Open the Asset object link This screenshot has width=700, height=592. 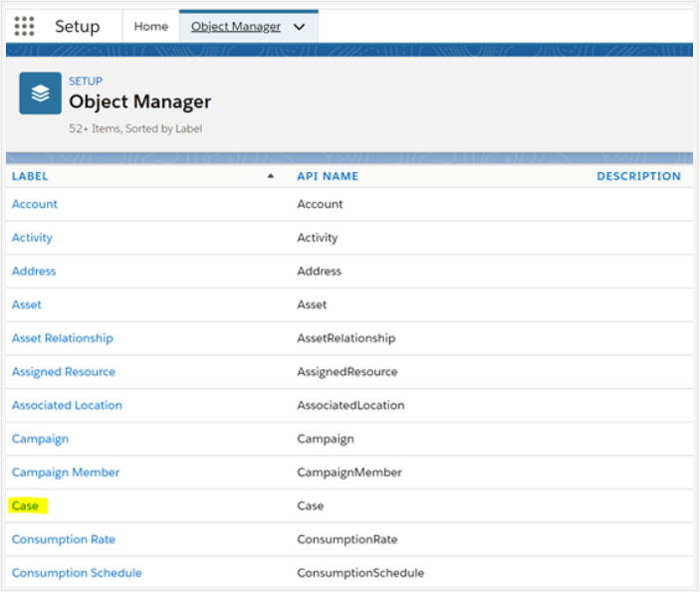pos(26,304)
